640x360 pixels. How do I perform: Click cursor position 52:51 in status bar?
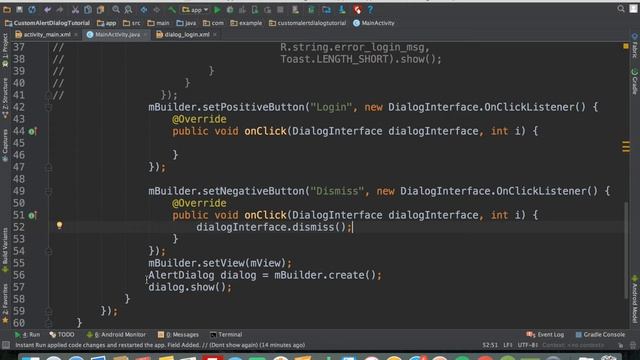(x=490, y=345)
